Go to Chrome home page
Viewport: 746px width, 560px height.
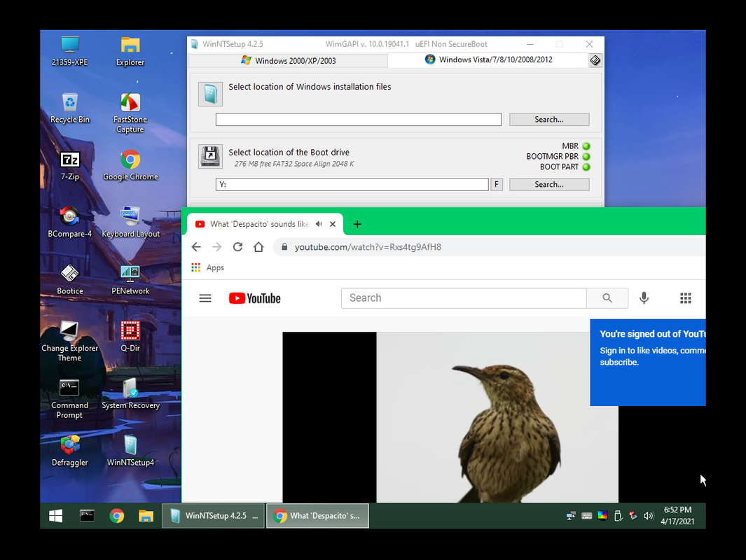coord(258,246)
